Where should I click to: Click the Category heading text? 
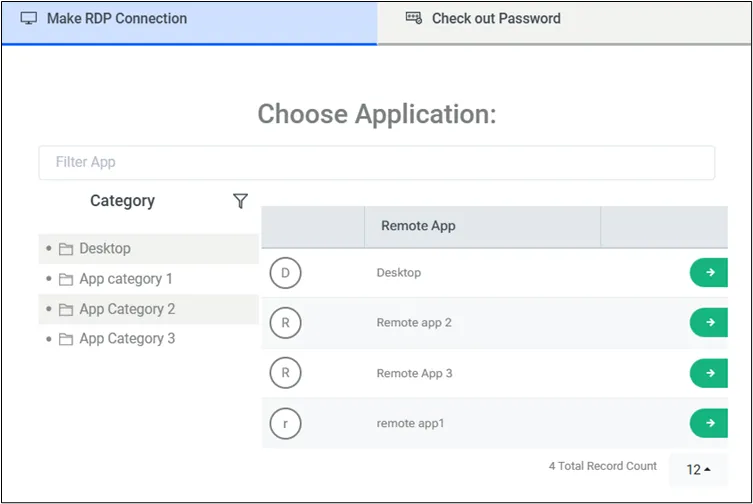[x=122, y=201]
